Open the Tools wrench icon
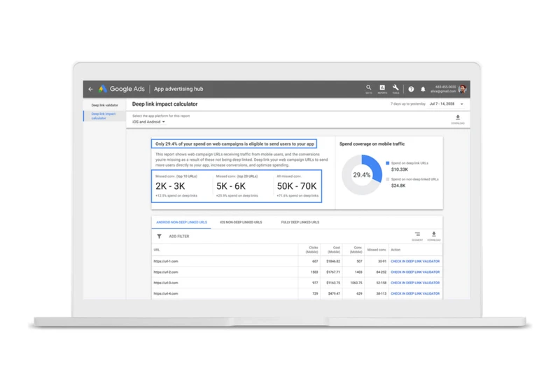Image resolution: width=560 pixels, height=392 pixels. tap(395, 89)
